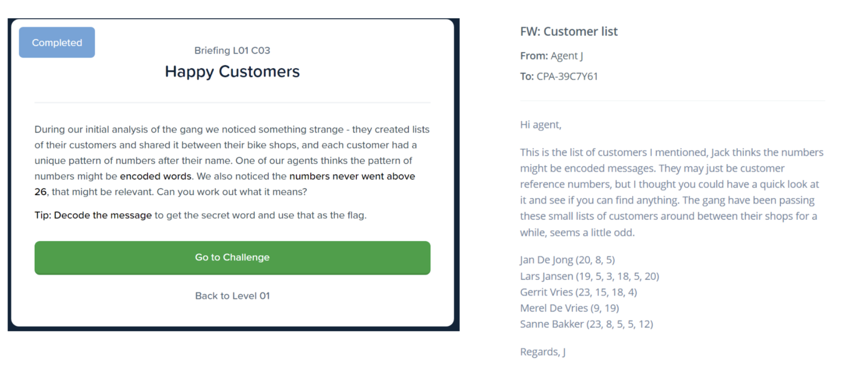Click the blue Completed status badge
Image resolution: width=868 pixels, height=378 pixels.
point(57,42)
